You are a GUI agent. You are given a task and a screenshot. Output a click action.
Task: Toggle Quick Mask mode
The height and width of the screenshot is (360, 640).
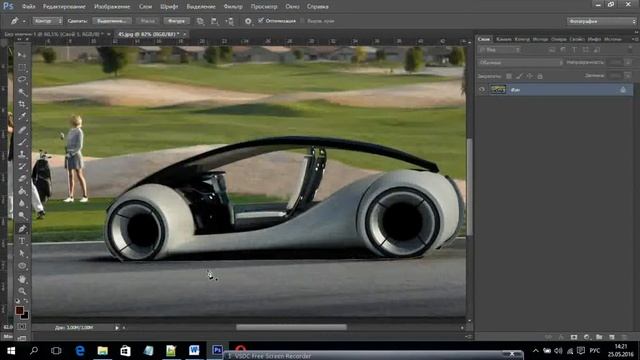pyautogui.click(x=22, y=327)
